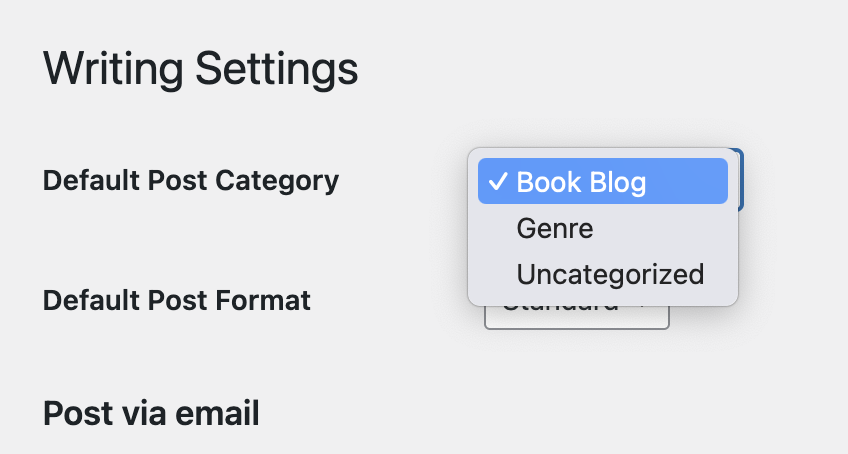The height and width of the screenshot is (454, 848).
Task: Select the Genre category option
Action: pyautogui.click(x=555, y=229)
